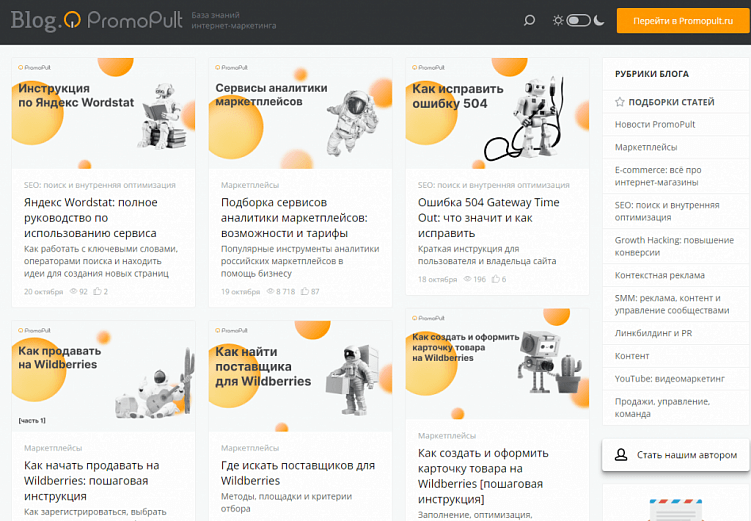The width and height of the screenshot is (751, 521).
Task: Click excerpt 'Популярные инструменты аналитики'
Action: (300, 261)
